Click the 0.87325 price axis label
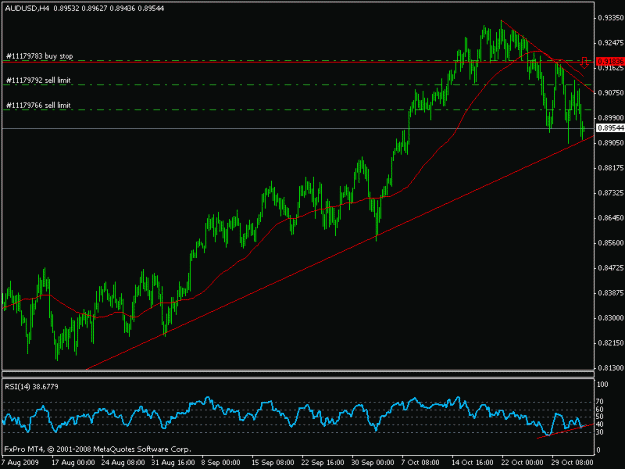The width and height of the screenshot is (625, 469). tap(611, 193)
